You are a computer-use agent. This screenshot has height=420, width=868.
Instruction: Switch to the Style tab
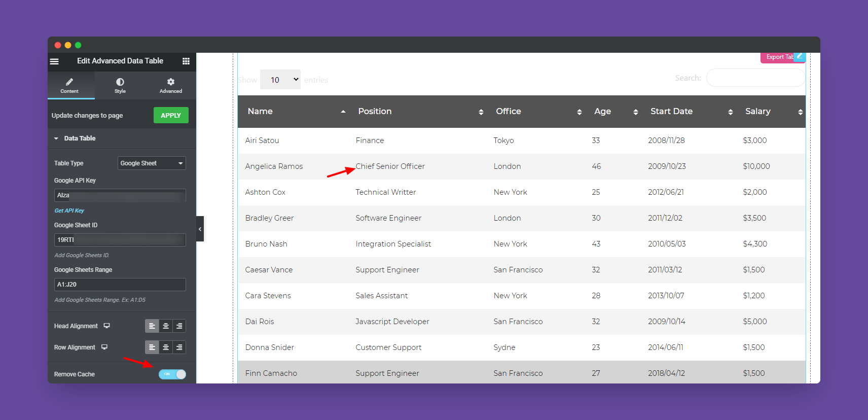point(120,85)
